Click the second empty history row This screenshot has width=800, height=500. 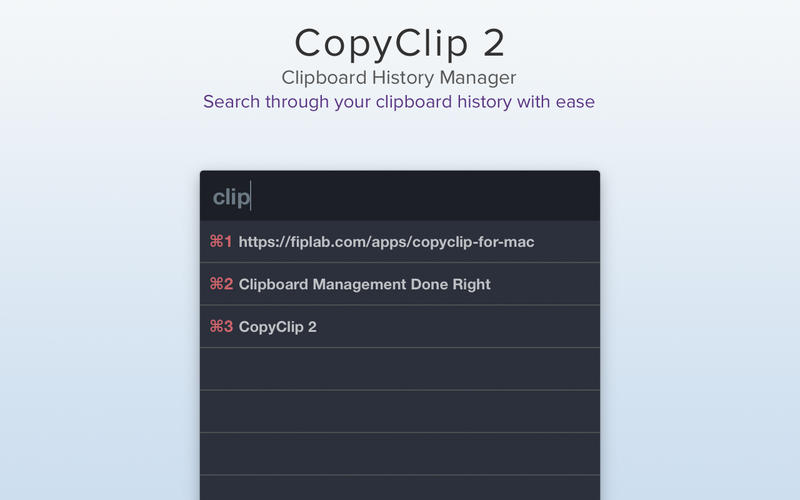[400, 412]
